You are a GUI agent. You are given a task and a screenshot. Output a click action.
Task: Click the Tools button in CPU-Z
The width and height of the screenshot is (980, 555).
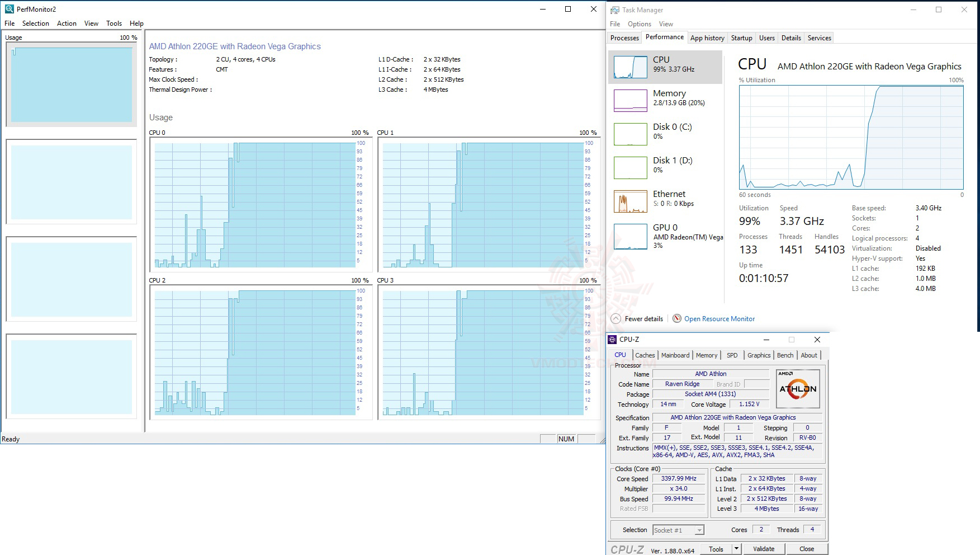(716, 549)
